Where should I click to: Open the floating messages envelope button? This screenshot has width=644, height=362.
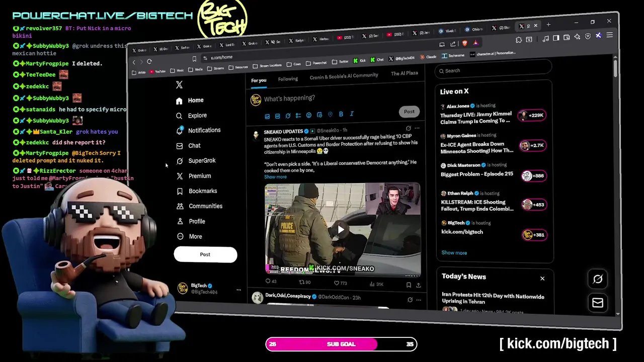[598, 303]
